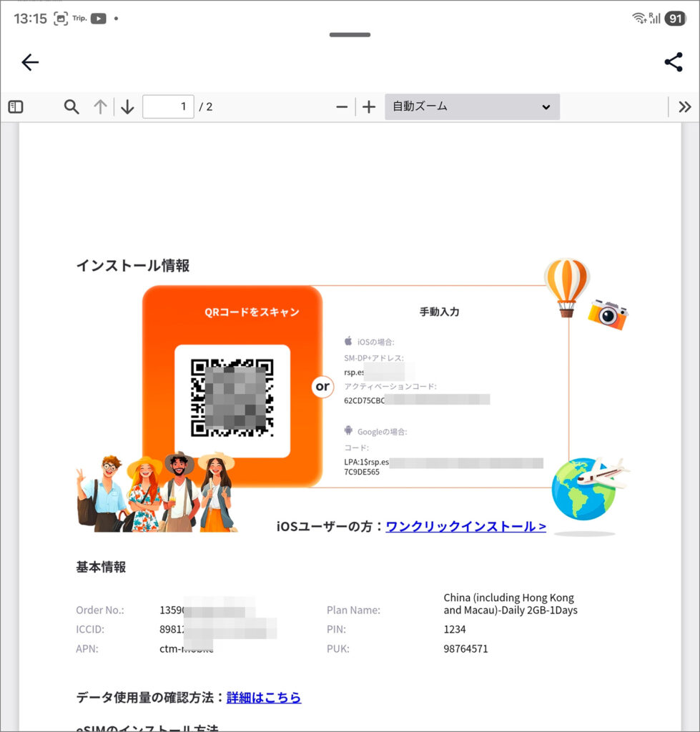700x732 pixels.
Task: Tap the screenshot notification icon
Action: tap(61, 19)
